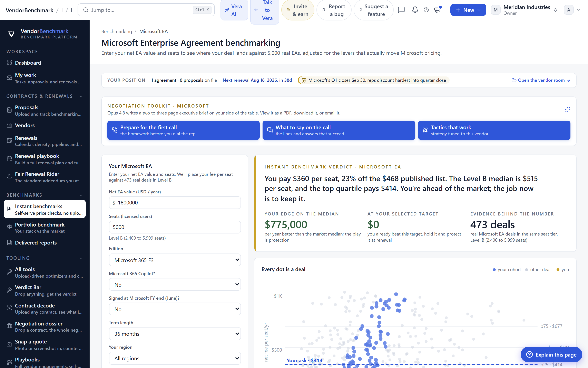This screenshot has height=368, width=588.
Task: Click the Suggest a feature button
Action: click(373, 10)
